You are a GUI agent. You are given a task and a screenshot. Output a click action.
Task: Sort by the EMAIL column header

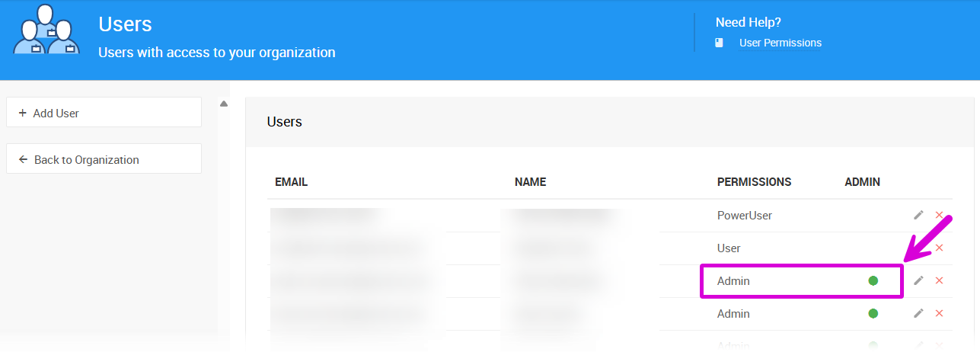coord(291,182)
